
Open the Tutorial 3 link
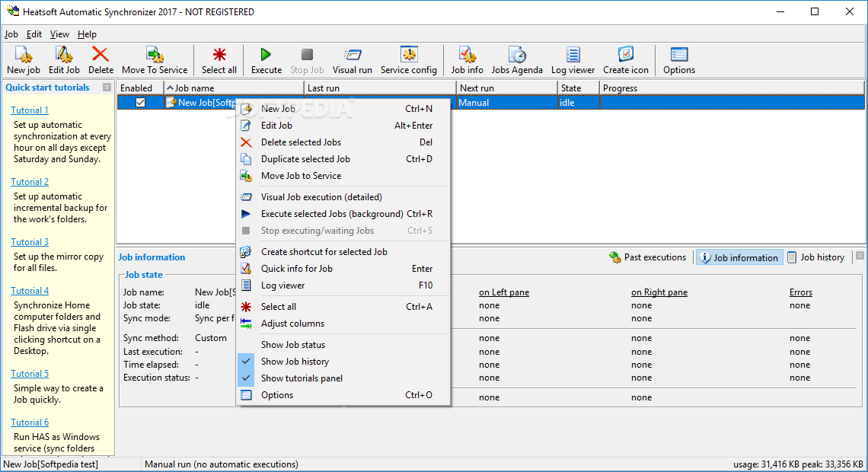click(x=30, y=242)
